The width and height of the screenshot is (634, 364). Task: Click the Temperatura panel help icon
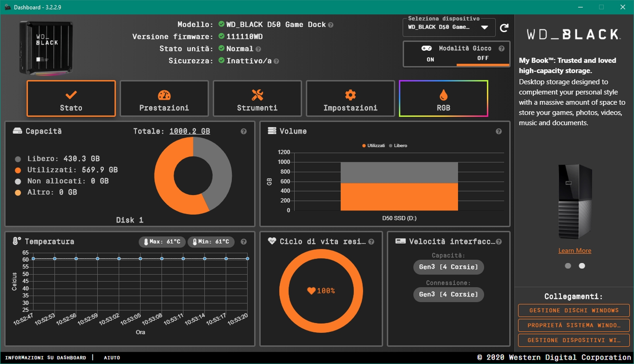[243, 242]
